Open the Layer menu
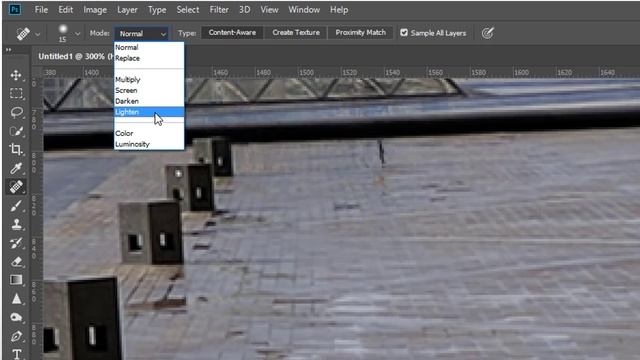Screen dimensions: 640x360 [x=127, y=10]
